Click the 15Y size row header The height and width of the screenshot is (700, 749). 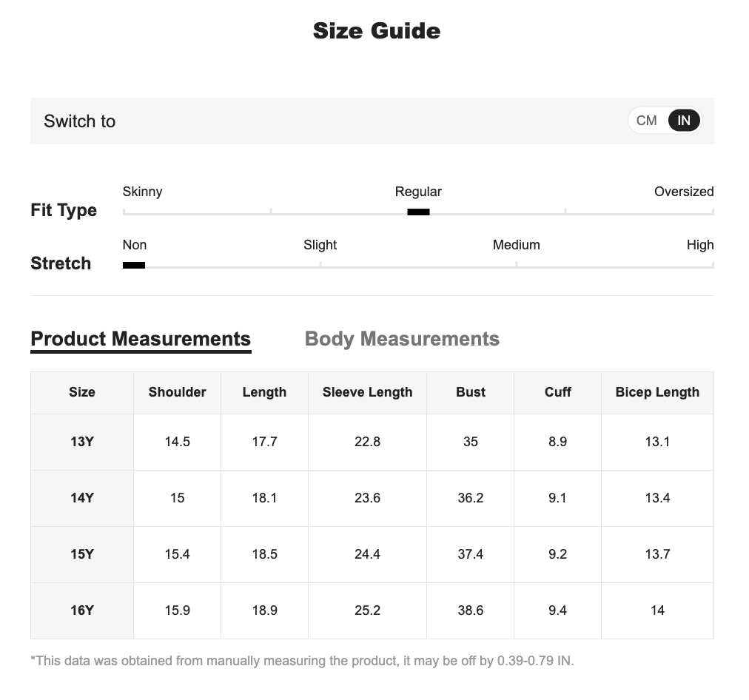coord(82,554)
